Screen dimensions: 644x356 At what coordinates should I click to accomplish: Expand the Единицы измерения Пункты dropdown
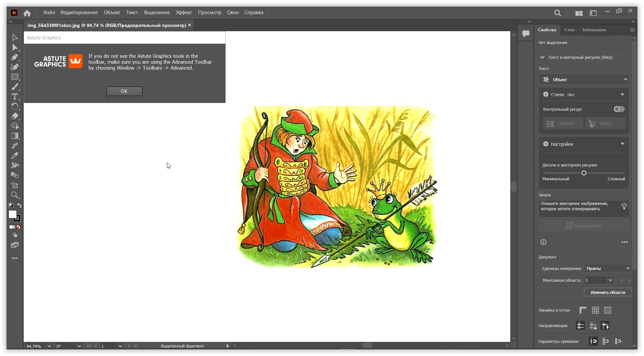pyautogui.click(x=608, y=268)
